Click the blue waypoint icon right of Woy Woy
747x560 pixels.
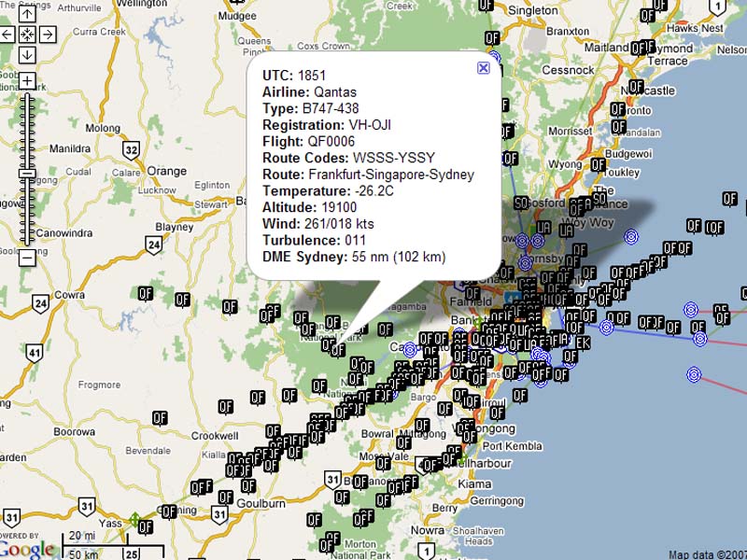pos(631,236)
